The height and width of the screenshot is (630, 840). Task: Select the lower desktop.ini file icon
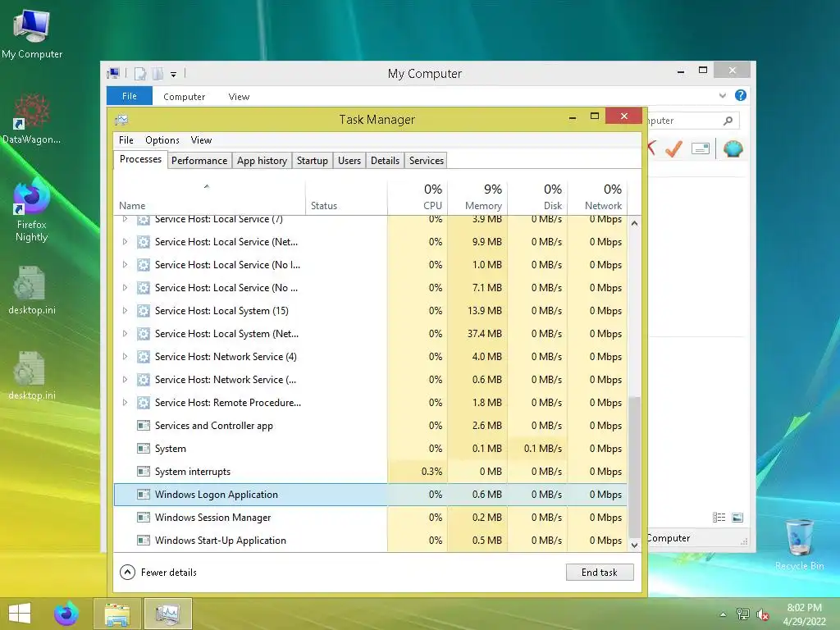point(32,376)
